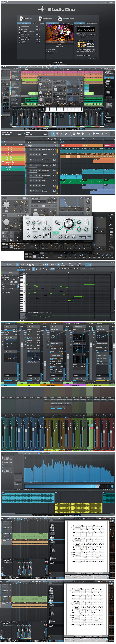This screenshot has width=116, height=644.
Task: Select the Paint (pencil) tool in the arrangement toolbar
Action: [70, 134]
